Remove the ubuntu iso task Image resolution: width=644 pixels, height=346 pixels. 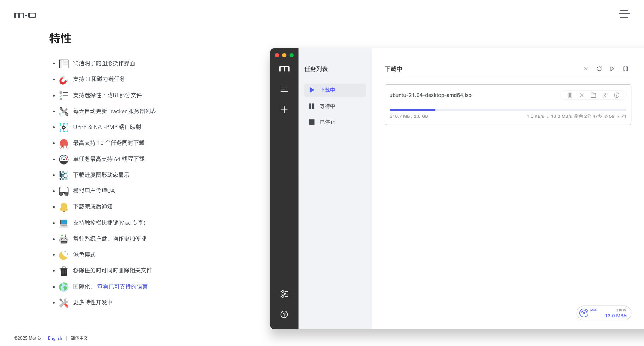(582, 95)
